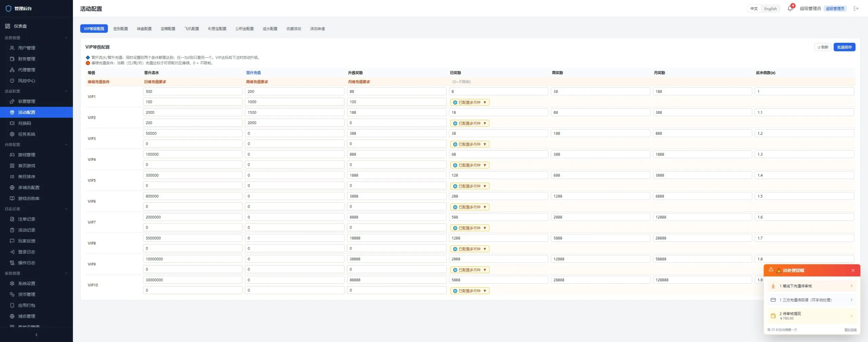Close the 待处理提醒 popup
Image resolution: width=868 pixels, height=342 pixels.
[853, 271]
